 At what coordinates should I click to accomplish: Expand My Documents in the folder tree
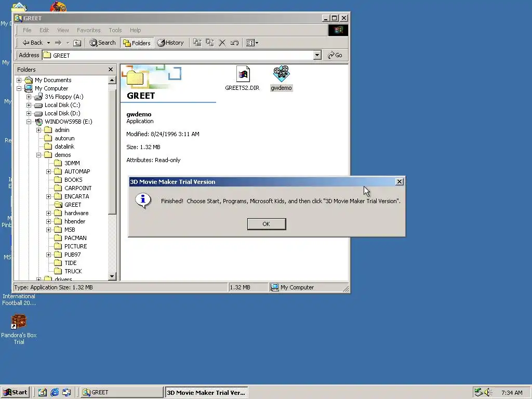[19, 80]
